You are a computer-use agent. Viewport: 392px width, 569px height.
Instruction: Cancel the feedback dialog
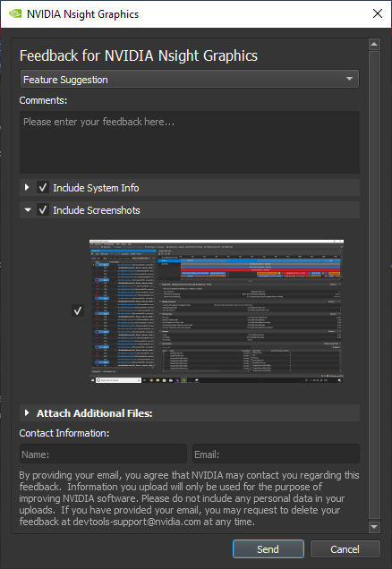pos(345,548)
